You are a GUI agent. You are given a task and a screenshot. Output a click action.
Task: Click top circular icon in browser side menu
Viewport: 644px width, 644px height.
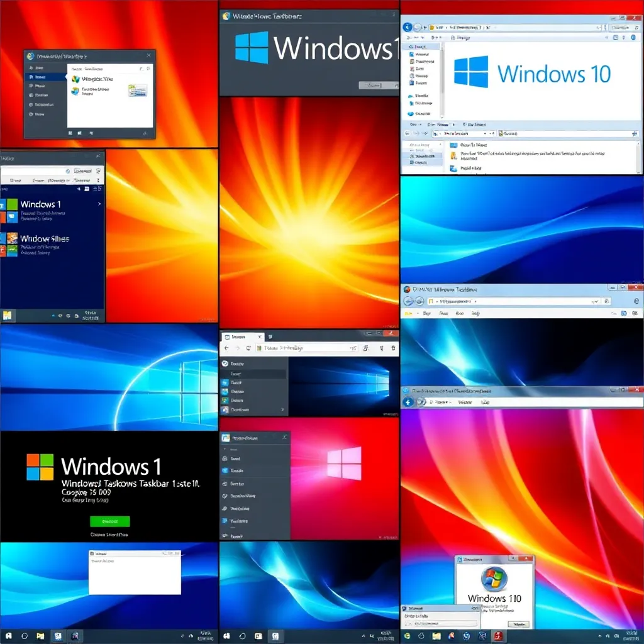225,364
